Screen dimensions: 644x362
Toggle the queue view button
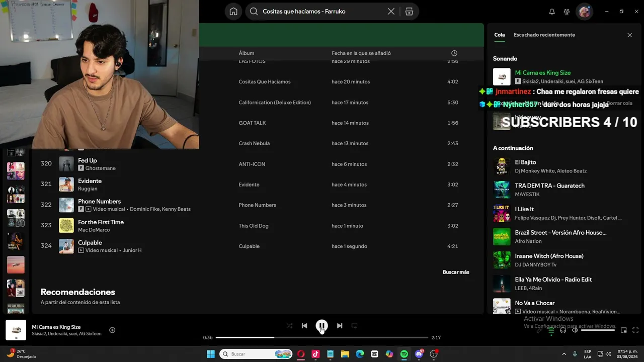coord(551,330)
